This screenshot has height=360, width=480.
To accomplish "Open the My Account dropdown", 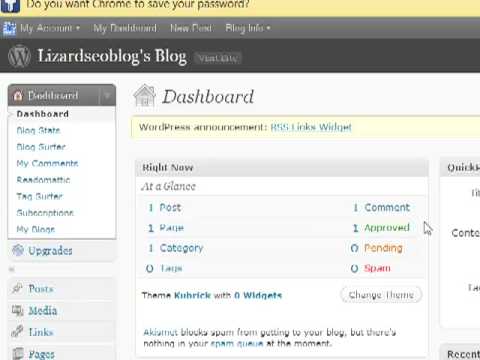I will 50,28.
